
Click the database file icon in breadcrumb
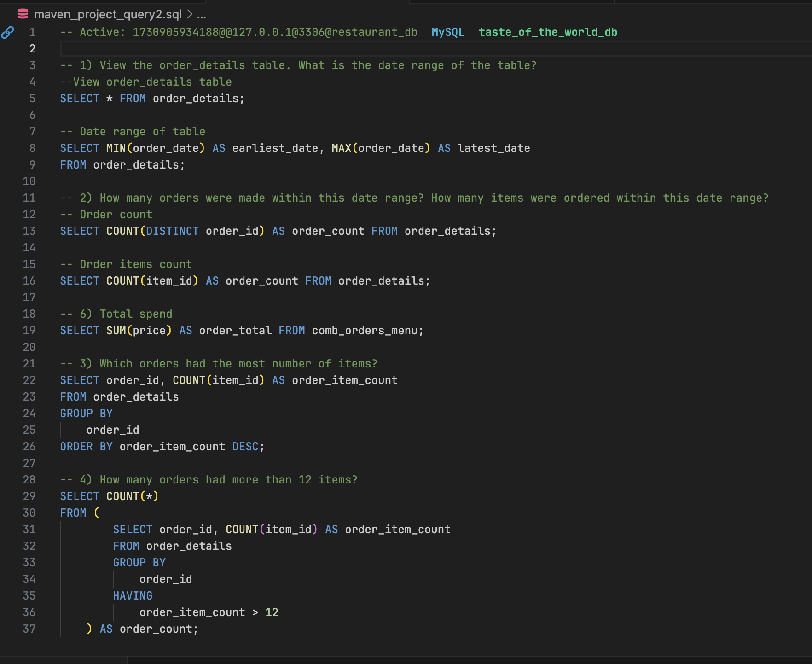click(23, 14)
